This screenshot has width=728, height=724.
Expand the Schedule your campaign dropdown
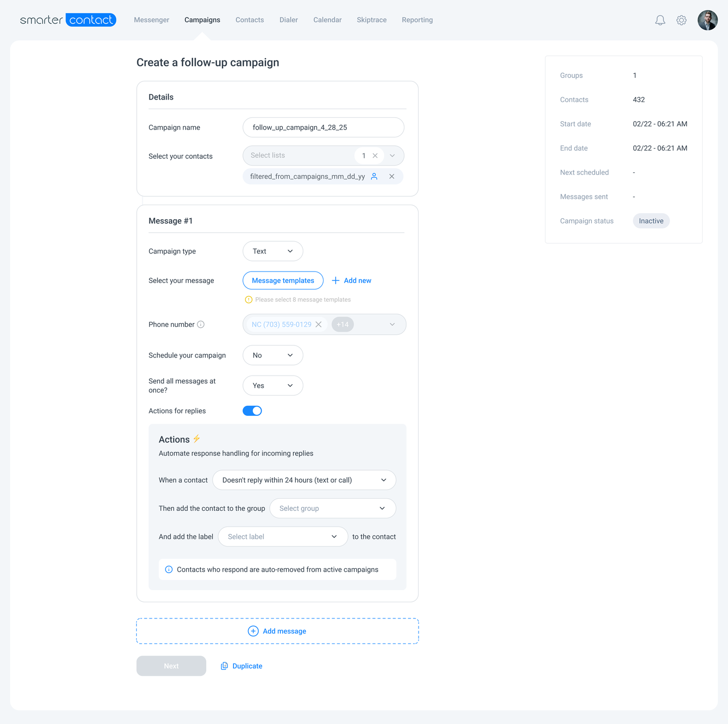tap(273, 355)
